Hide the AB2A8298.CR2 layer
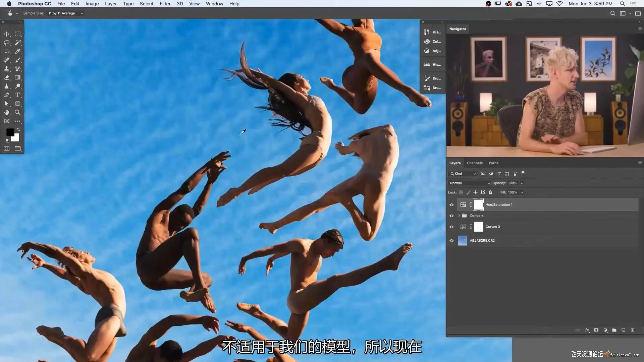The width and height of the screenshot is (644, 362). (x=451, y=241)
